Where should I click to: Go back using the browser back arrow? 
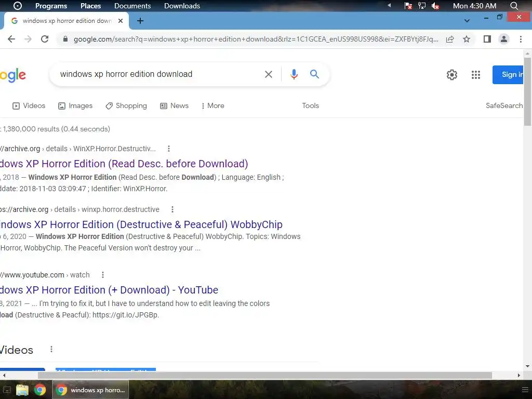11,39
